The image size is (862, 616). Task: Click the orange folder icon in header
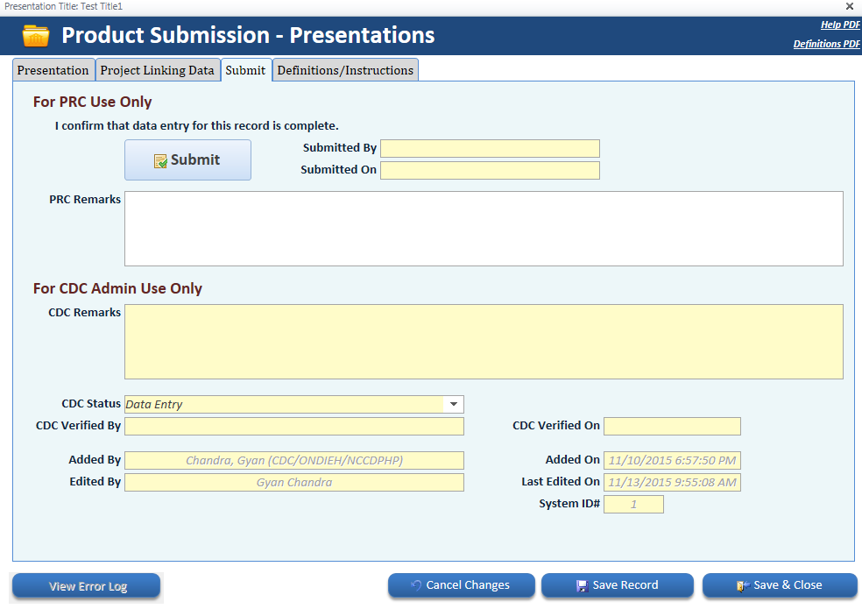(36, 36)
